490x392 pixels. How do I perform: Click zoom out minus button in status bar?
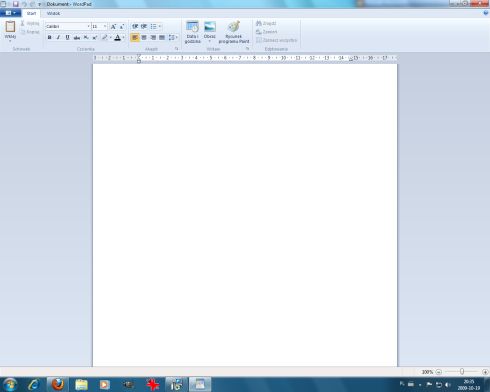pos(439,372)
